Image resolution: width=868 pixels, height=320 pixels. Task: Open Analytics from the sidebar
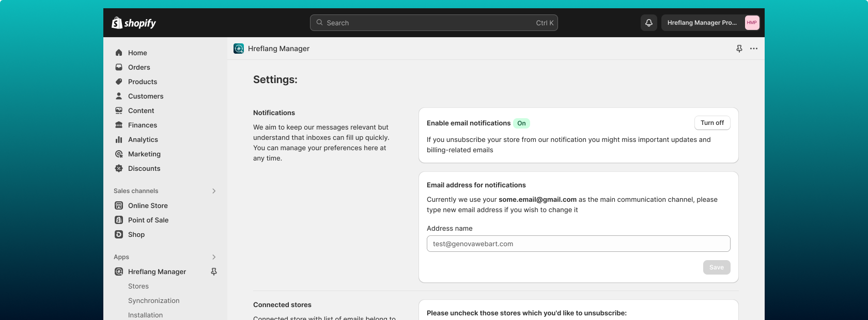[x=143, y=139]
